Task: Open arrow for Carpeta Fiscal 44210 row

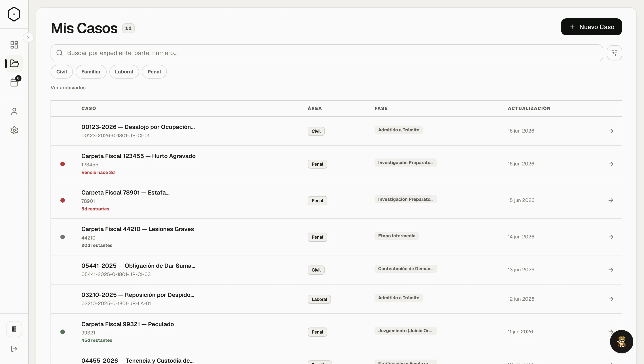Action: coord(611,237)
